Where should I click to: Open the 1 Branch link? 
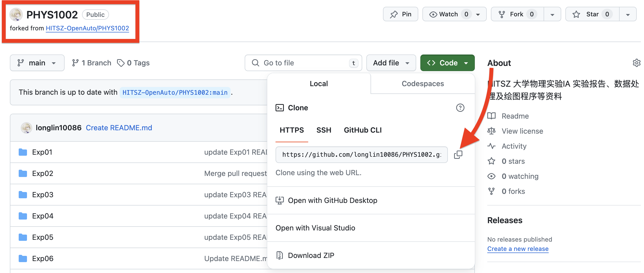pyautogui.click(x=92, y=63)
